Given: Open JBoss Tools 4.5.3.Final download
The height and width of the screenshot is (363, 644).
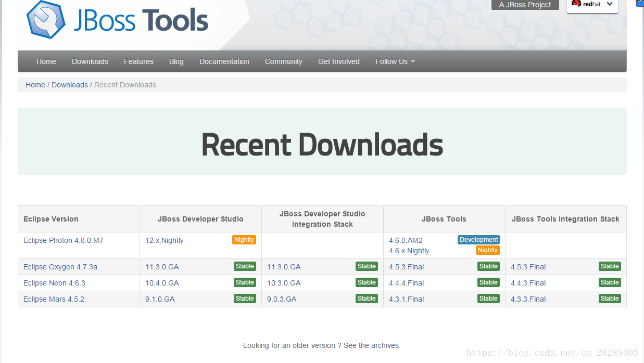Looking at the screenshot, I should (x=407, y=267).
